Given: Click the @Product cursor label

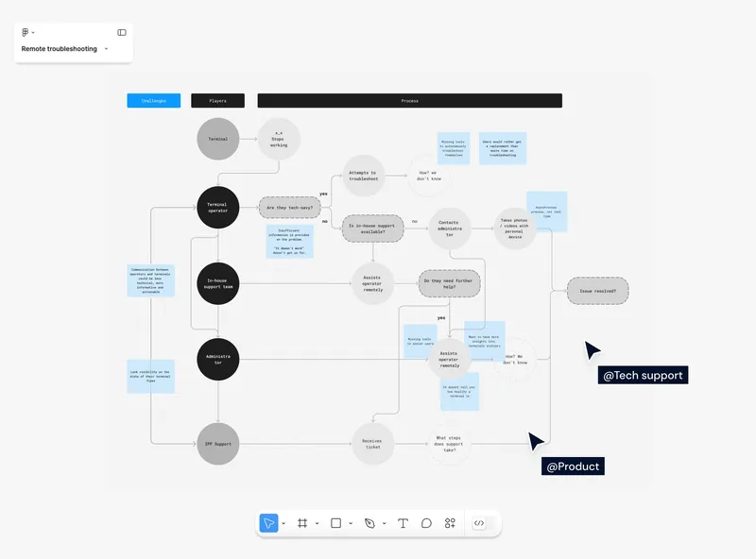Looking at the screenshot, I should (573, 466).
